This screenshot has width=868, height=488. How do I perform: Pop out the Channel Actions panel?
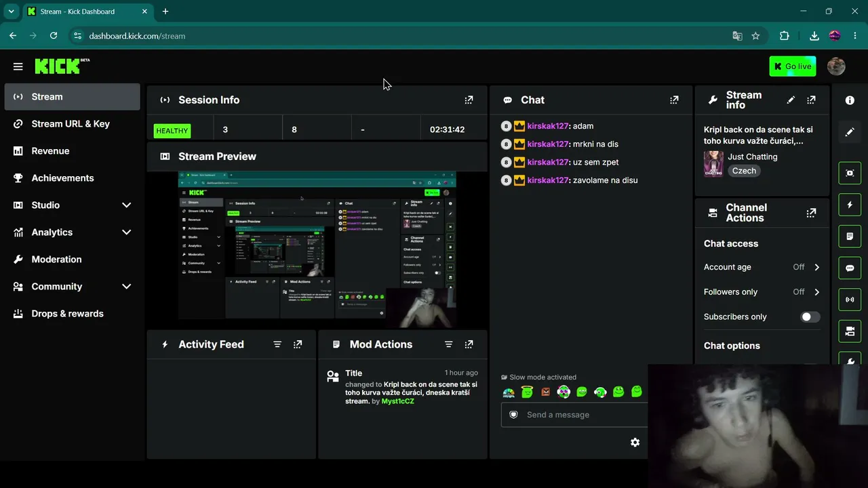coord(811,213)
